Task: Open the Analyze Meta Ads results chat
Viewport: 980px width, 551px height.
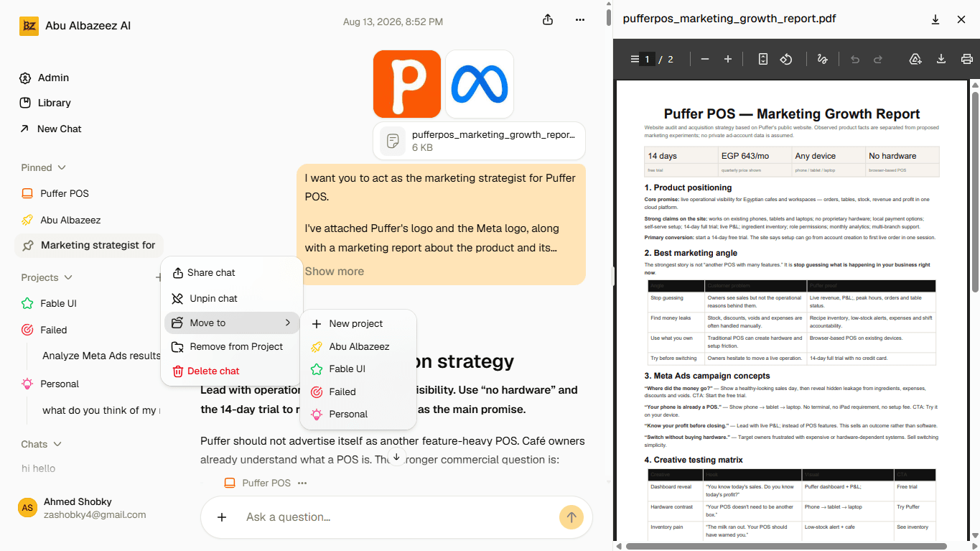Action: coord(101,356)
